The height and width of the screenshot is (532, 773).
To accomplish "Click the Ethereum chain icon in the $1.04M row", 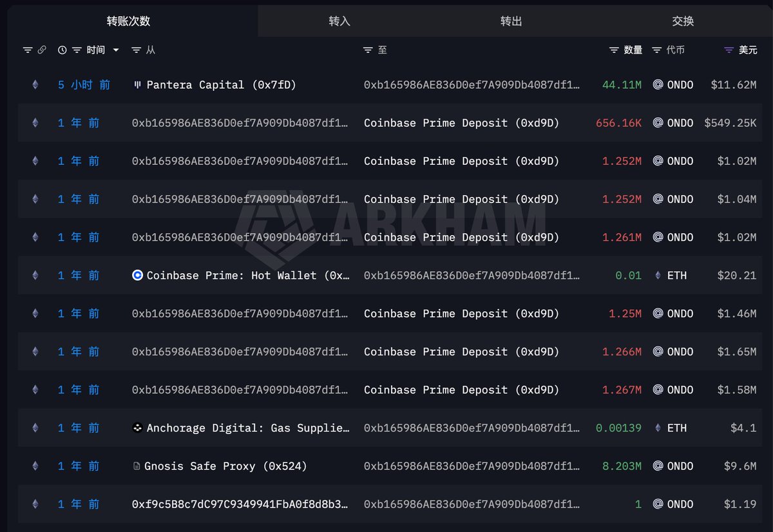I will pyautogui.click(x=35, y=199).
